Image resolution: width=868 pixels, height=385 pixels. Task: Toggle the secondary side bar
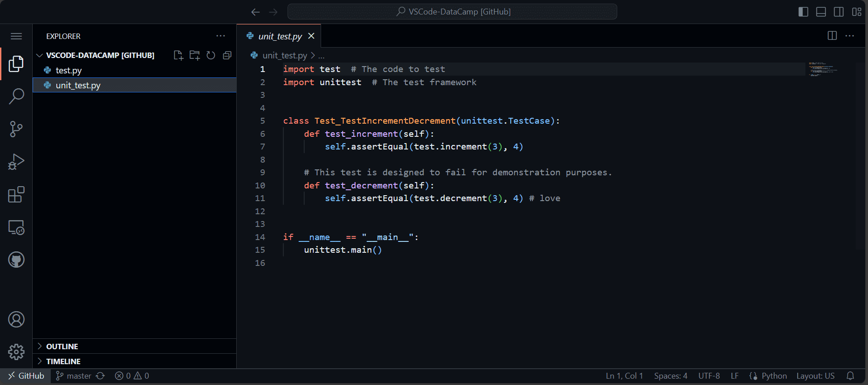point(839,12)
